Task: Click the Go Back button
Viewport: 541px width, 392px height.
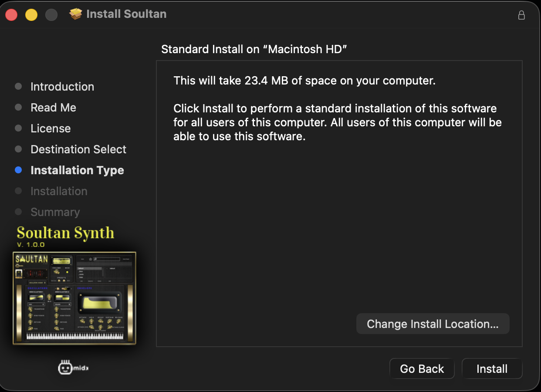Action: [x=422, y=368]
